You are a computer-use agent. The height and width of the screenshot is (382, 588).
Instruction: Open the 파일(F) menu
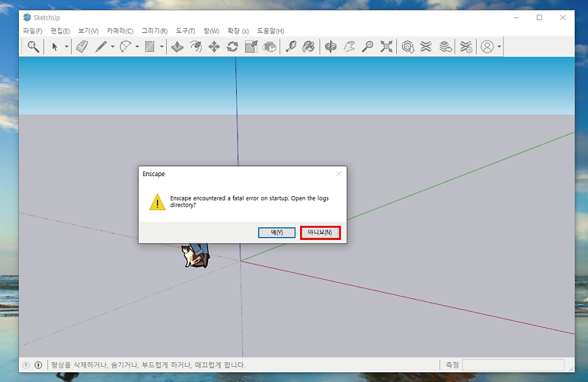pos(33,31)
